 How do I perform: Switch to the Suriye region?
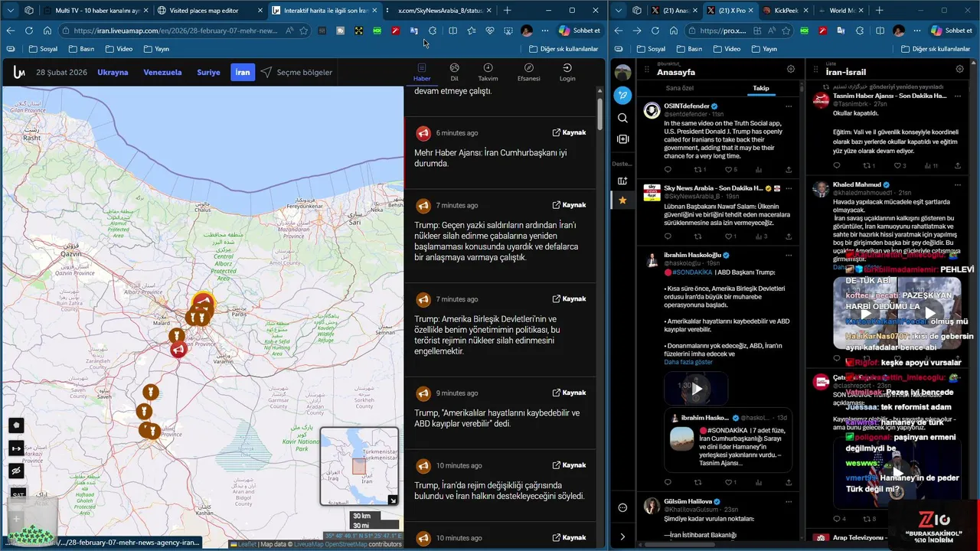(208, 72)
